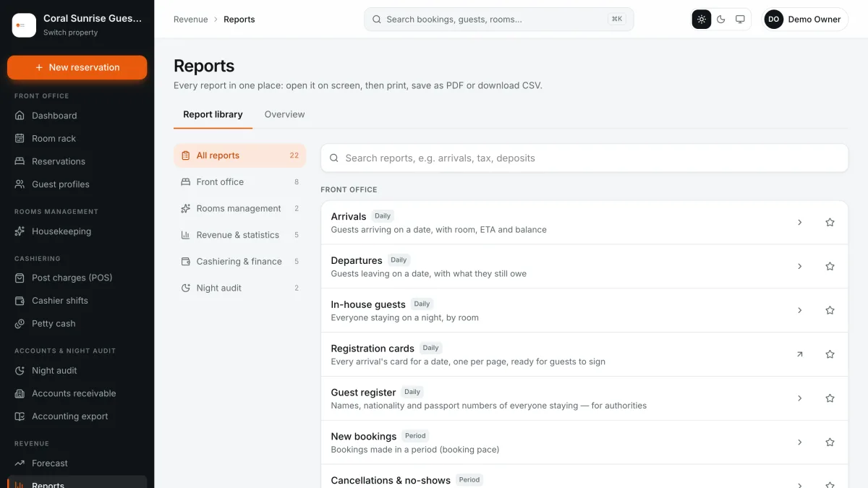Switch to dark theme (moon icon)

[721, 20]
